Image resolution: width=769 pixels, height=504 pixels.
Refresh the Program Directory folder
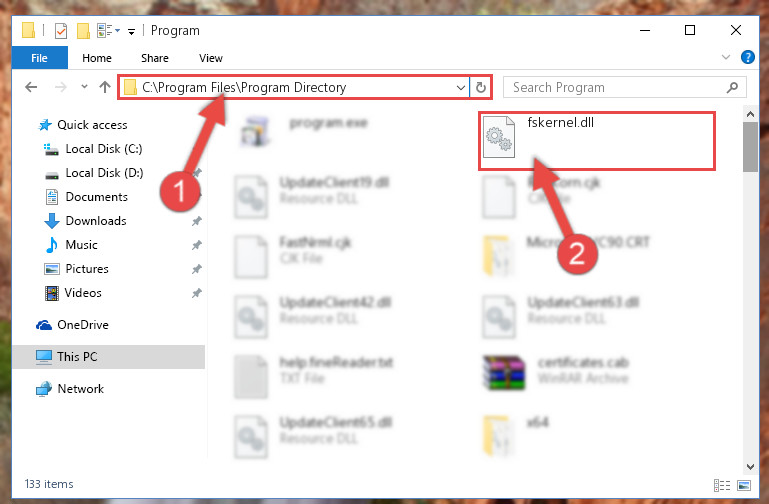point(481,87)
